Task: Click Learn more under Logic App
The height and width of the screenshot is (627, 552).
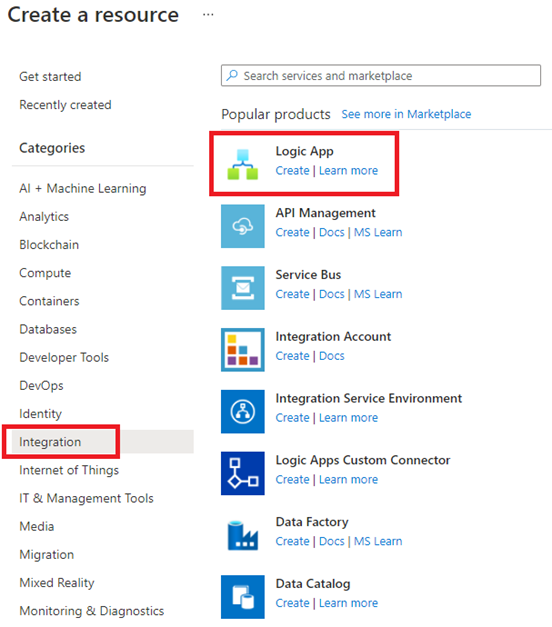Action: tap(348, 171)
